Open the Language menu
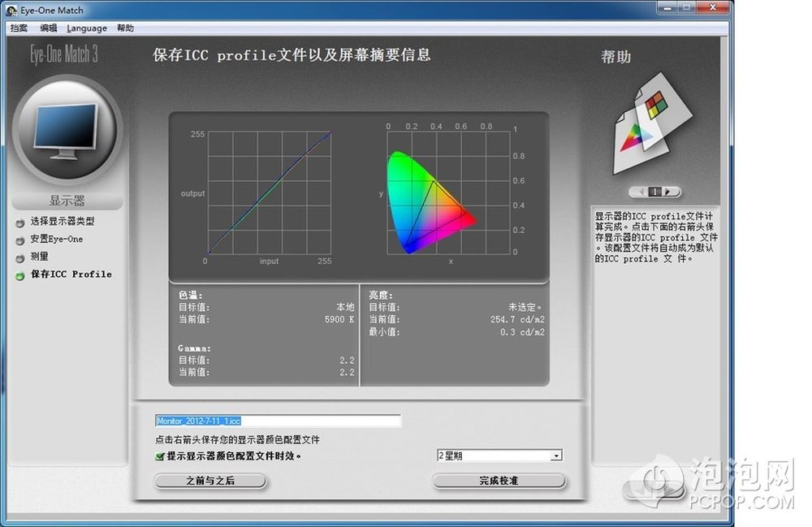 tap(87, 28)
